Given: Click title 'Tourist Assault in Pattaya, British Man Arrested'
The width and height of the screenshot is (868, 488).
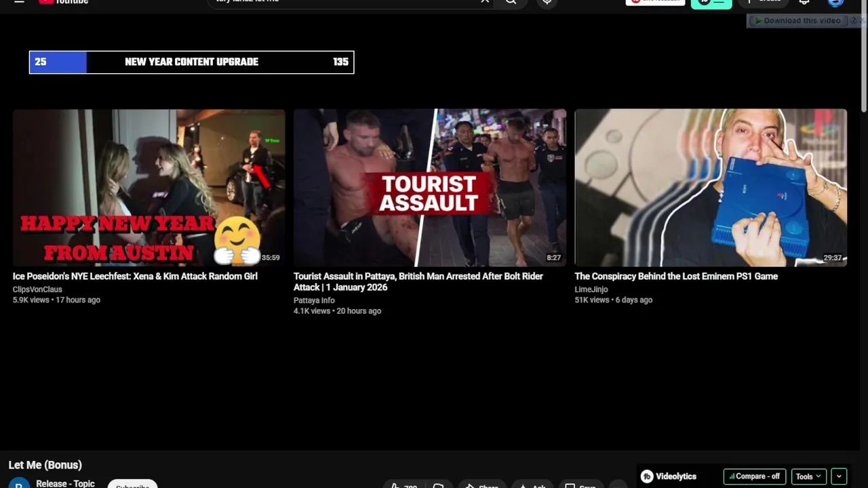Looking at the screenshot, I should coord(418,281).
